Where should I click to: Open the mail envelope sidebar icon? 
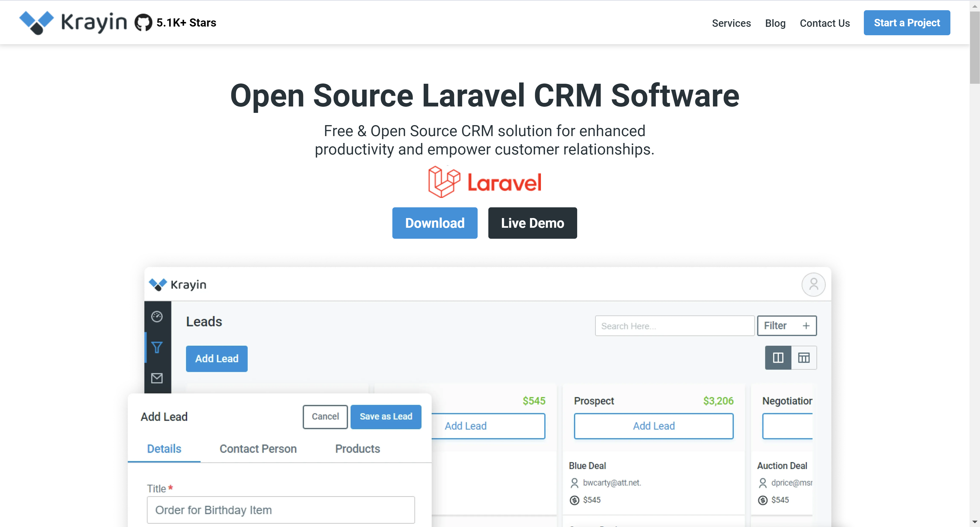coord(157,378)
